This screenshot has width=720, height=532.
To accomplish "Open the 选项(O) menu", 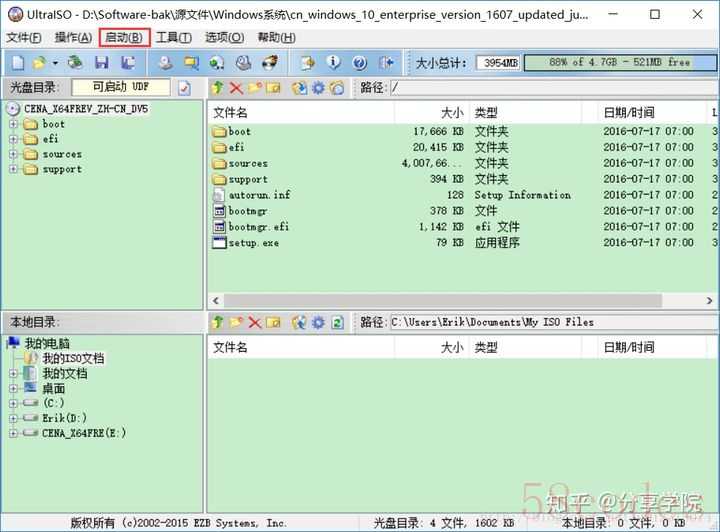I will tap(224, 38).
